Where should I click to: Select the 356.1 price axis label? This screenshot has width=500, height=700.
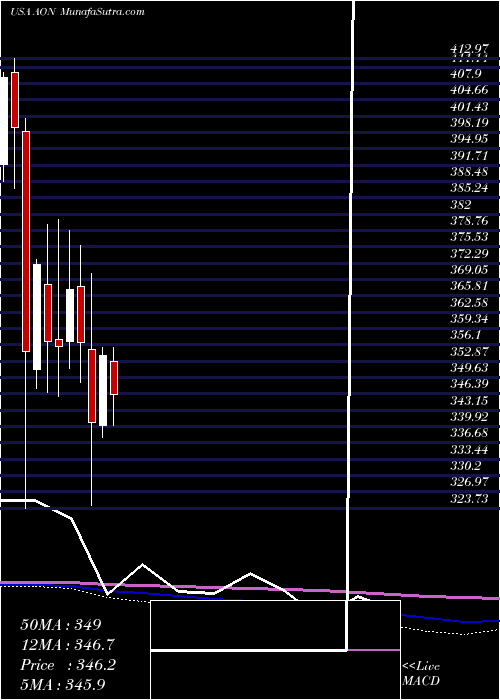(465, 335)
